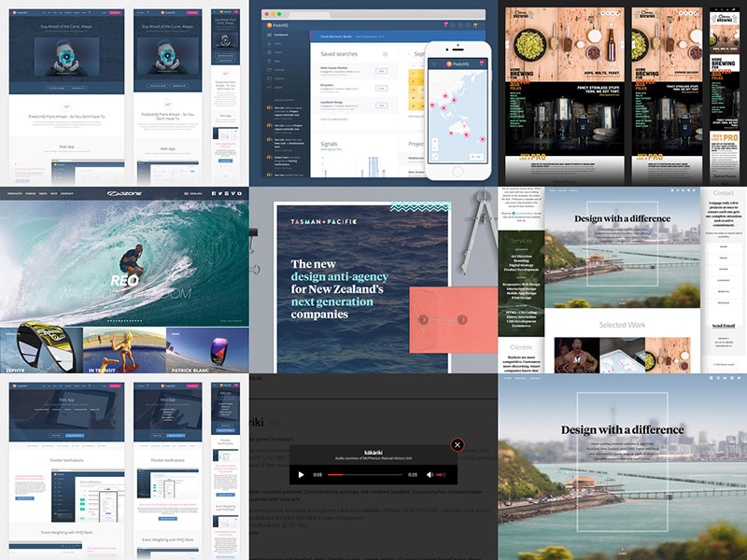The width and height of the screenshot is (747, 560).
Task: Tap the iPhone home button
Action: [458, 171]
